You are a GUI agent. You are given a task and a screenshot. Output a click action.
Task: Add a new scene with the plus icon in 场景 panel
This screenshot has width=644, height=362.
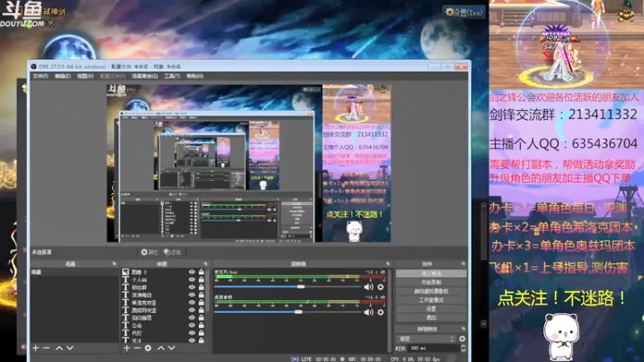[35, 348]
